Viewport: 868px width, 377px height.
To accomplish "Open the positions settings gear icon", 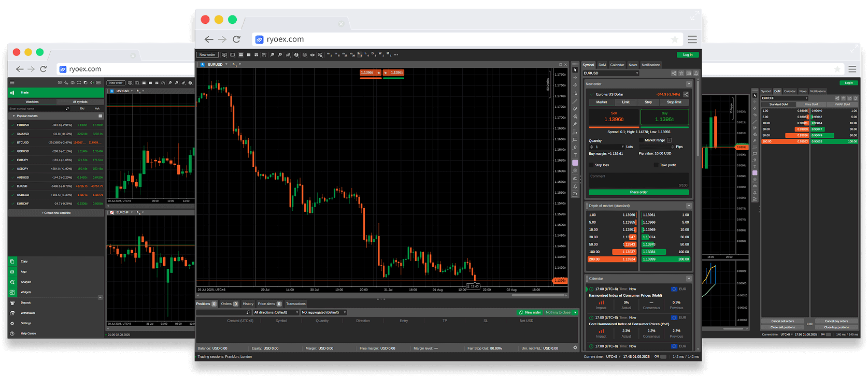I will click(x=575, y=347).
